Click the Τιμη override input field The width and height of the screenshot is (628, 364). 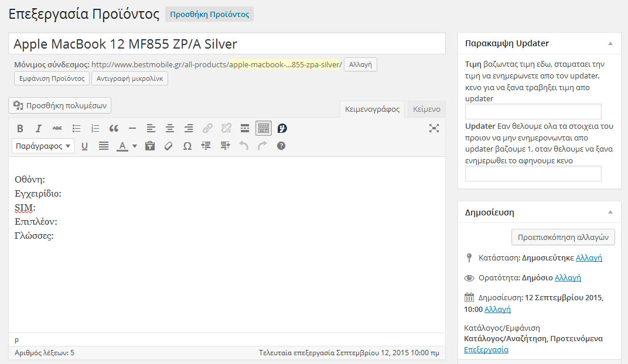533,111
